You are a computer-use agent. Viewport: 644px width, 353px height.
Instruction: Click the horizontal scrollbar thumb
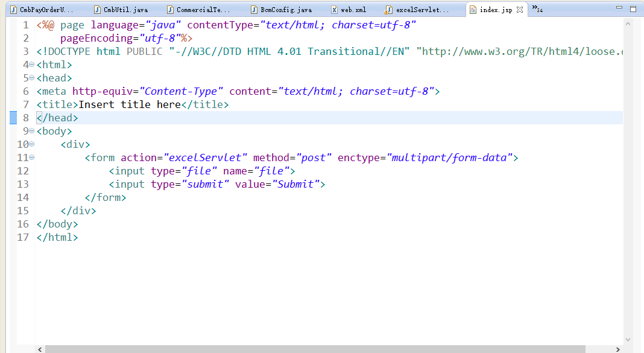click(x=315, y=349)
